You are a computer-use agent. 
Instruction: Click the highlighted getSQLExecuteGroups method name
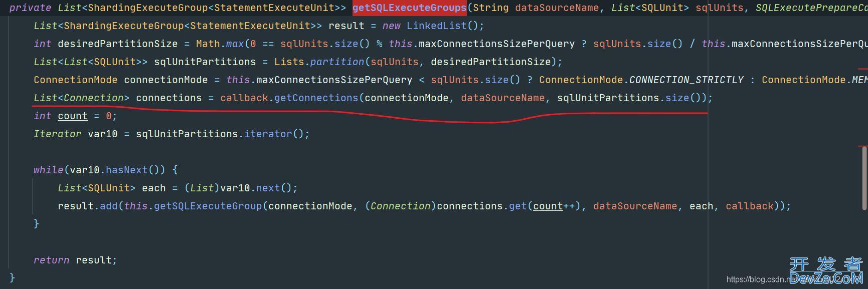(x=409, y=8)
